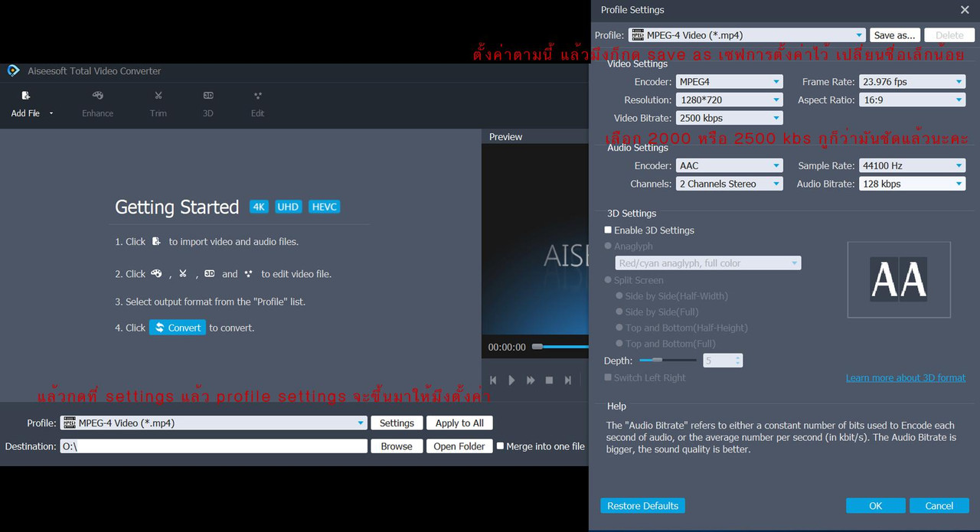Select Side by Side(Half-Width) option
Viewport: 980px width, 532px height.
coord(619,296)
